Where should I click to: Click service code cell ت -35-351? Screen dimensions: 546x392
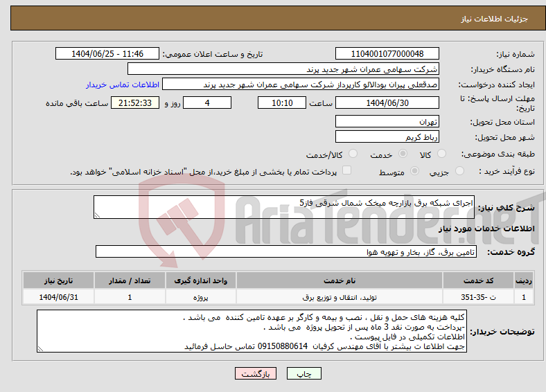(x=479, y=297)
